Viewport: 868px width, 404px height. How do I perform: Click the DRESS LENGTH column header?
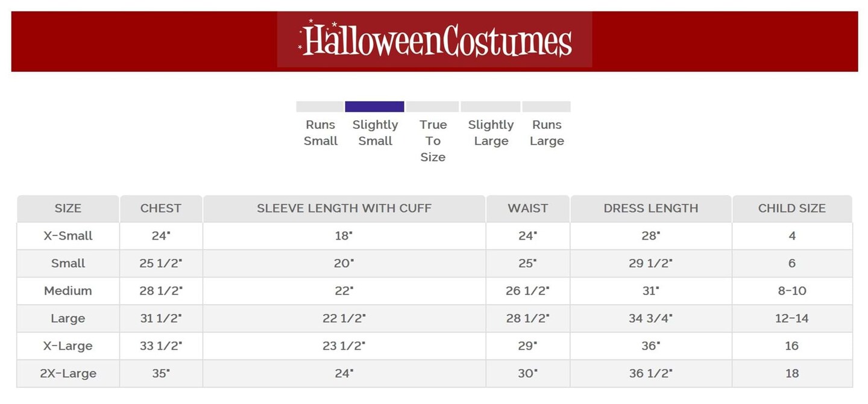click(x=651, y=208)
